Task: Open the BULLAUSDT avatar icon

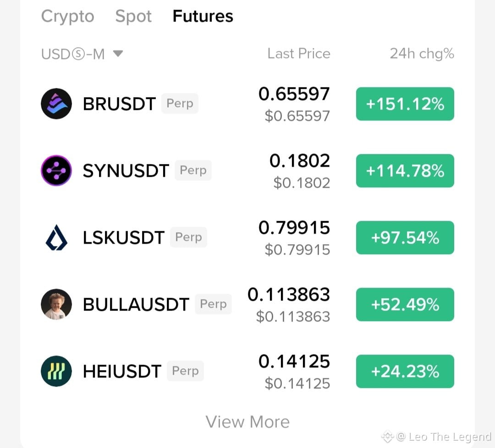Action: point(56,304)
